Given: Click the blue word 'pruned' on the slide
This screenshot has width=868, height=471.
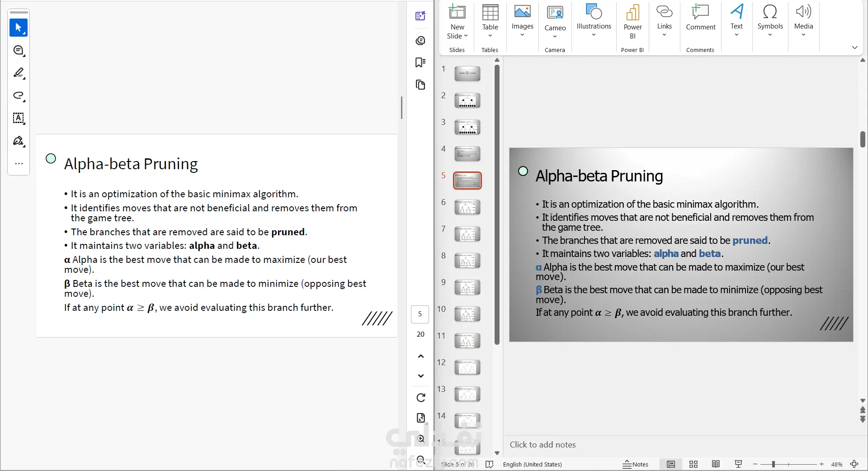Looking at the screenshot, I should pos(750,240).
